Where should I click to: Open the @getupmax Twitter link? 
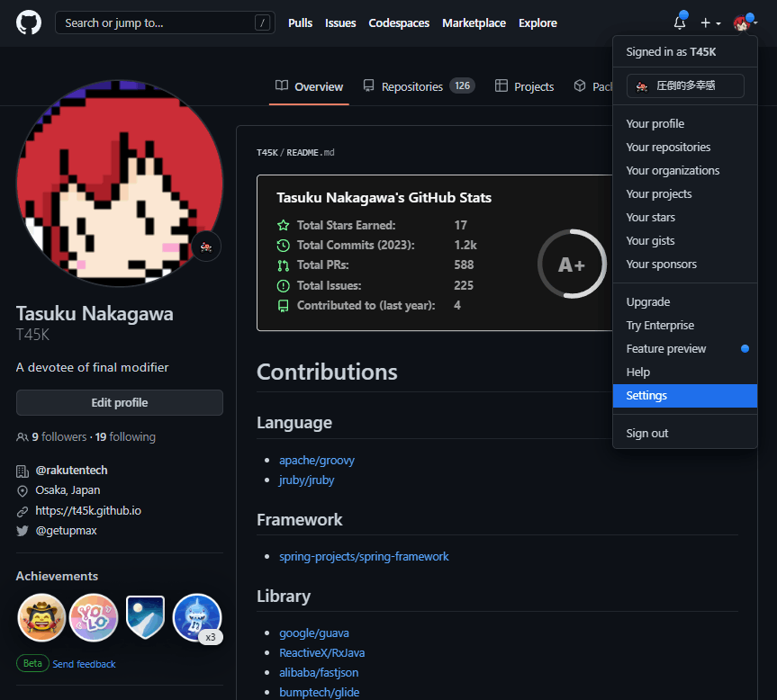tap(66, 530)
